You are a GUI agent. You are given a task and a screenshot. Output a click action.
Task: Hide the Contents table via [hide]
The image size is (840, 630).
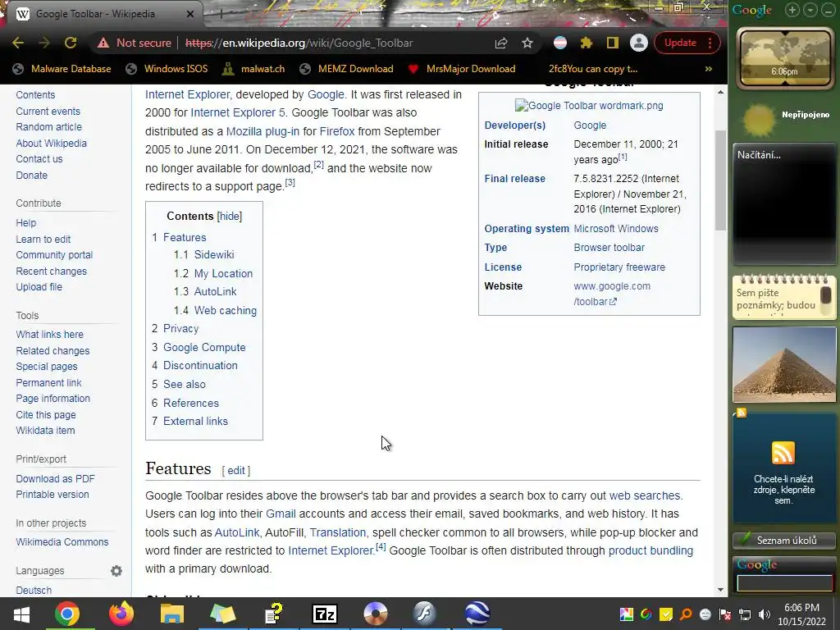coord(230,216)
